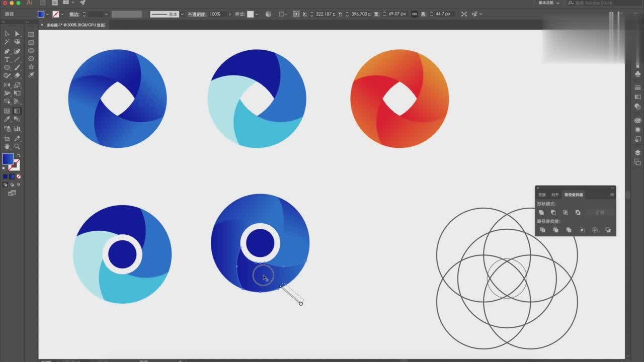Image resolution: width=644 pixels, height=362 pixels.
Task: Click Divide in Pathfinder panel
Action: click(543, 230)
